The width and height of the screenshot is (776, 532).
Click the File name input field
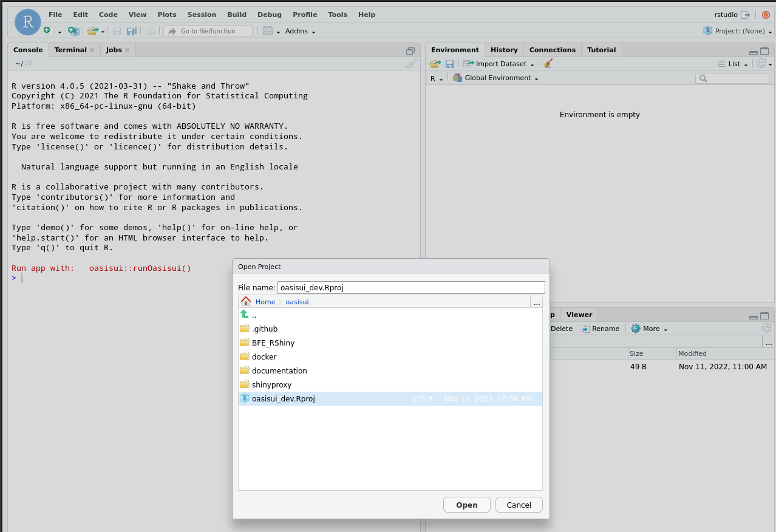[x=411, y=287]
